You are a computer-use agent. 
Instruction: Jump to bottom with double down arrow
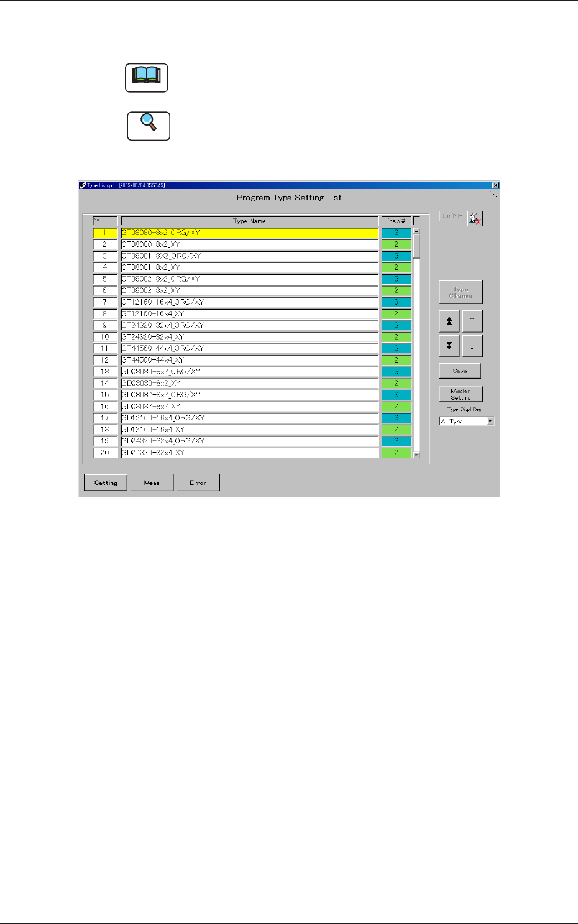(x=449, y=346)
